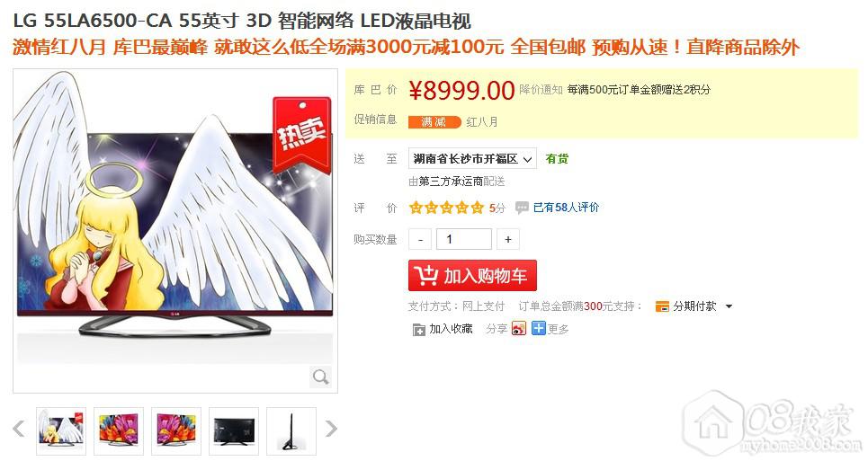The width and height of the screenshot is (868, 461).
Task: Click the comment bubble icon beside reviews
Action: click(522, 208)
